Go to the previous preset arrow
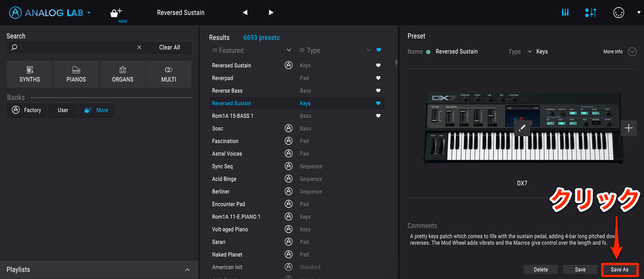Image resolution: width=644 pixels, height=279 pixels. click(245, 12)
